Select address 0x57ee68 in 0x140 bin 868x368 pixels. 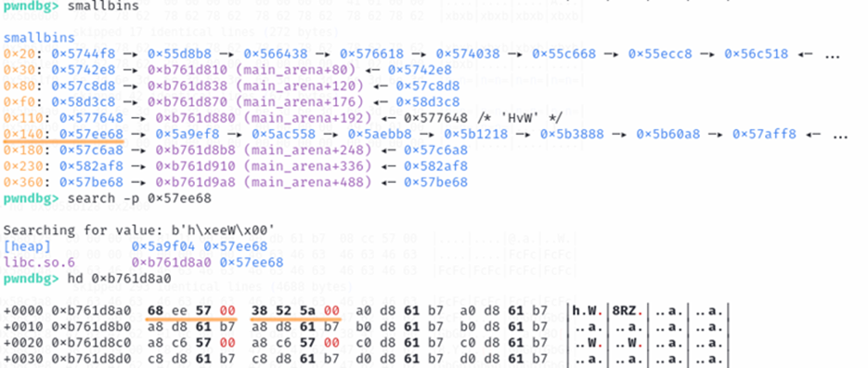tap(91, 134)
